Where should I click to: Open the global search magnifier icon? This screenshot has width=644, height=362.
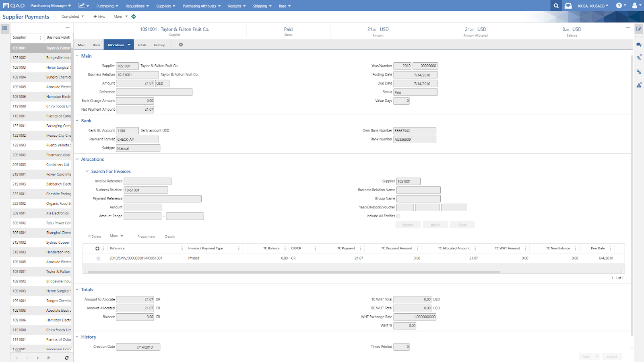pyautogui.click(x=556, y=6)
